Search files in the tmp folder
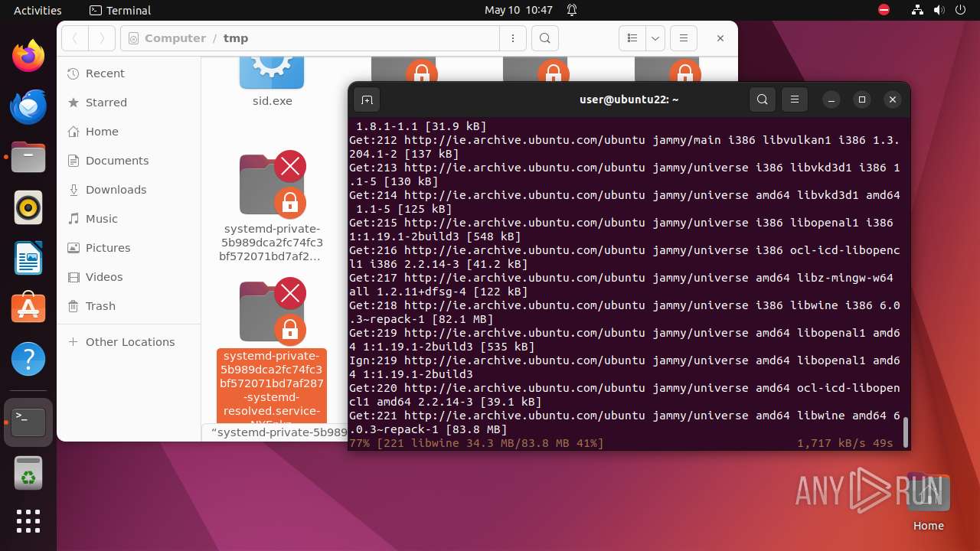This screenshot has width=980, height=551. coord(544,38)
